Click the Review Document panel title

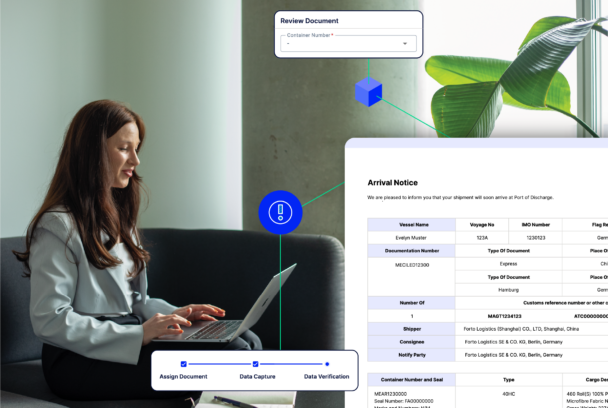[312, 21]
